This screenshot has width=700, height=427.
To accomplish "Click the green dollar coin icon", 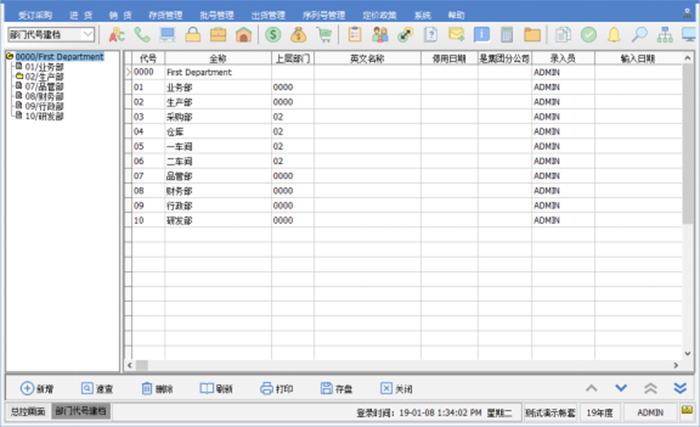I will pyautogui.click(x=273, y=35).
